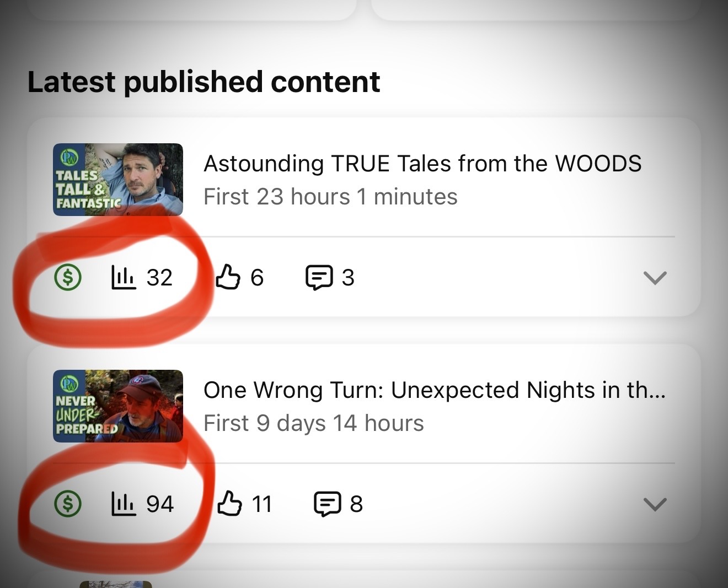Click the views bar chart icon showing 94

click(124, 504)
